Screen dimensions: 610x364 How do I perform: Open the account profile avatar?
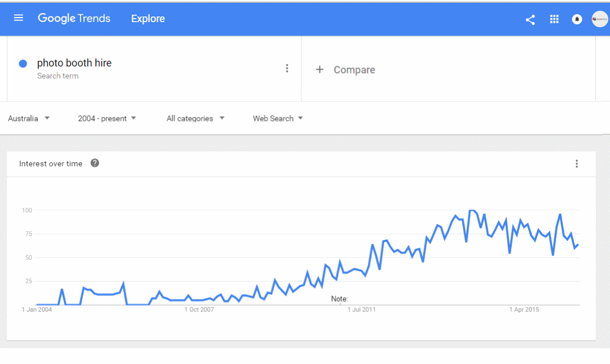(x=599, y=19)
